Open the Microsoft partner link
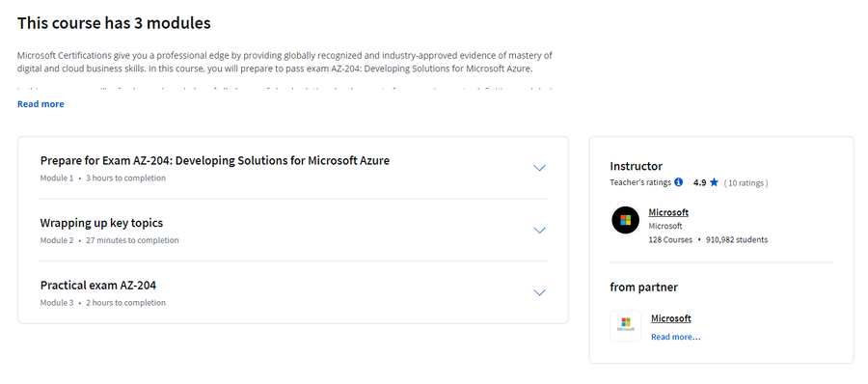This screenshot has width=868, height=384. tap(671, 318)
